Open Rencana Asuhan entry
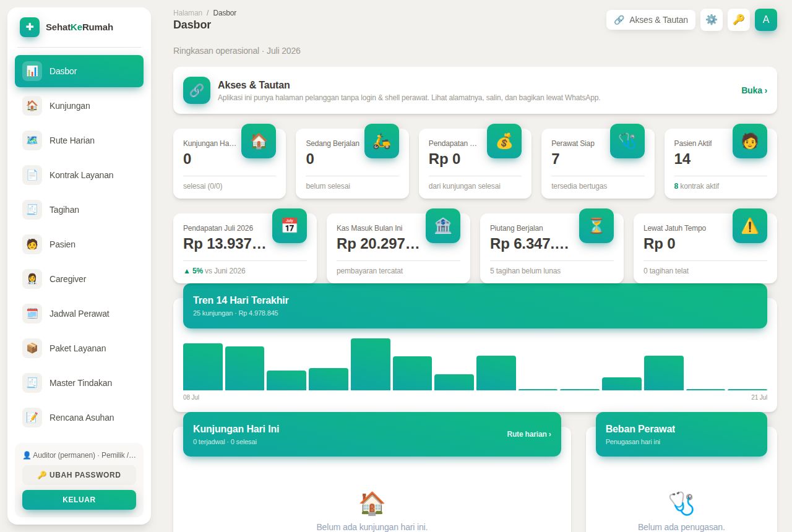The height and width of the screenshot is (532, 792). click(79, 418)
